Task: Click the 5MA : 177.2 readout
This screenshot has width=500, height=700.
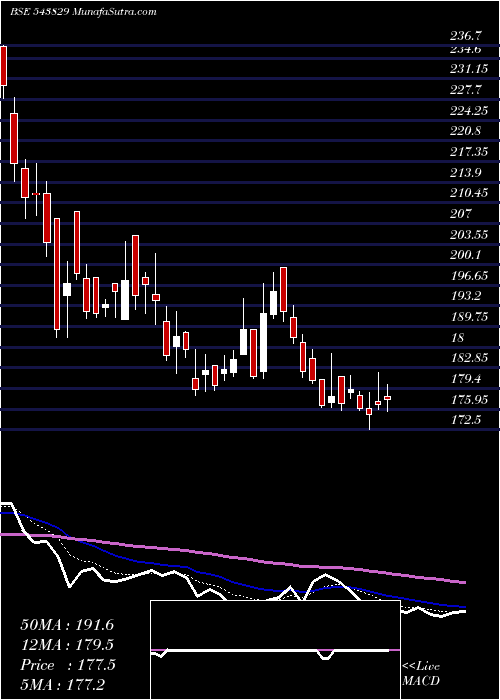Action: pyautogui.click(x=62, y=685)
